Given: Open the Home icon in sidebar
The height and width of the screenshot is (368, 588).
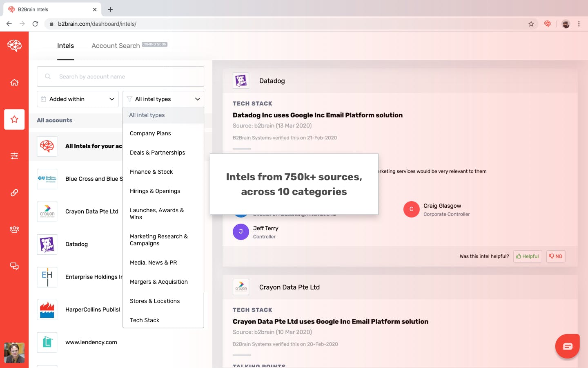Looking at the screenshot, I should click(14, 83).
